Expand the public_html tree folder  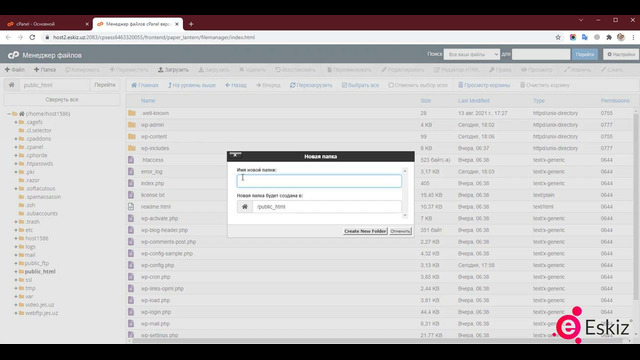point(16,271)
